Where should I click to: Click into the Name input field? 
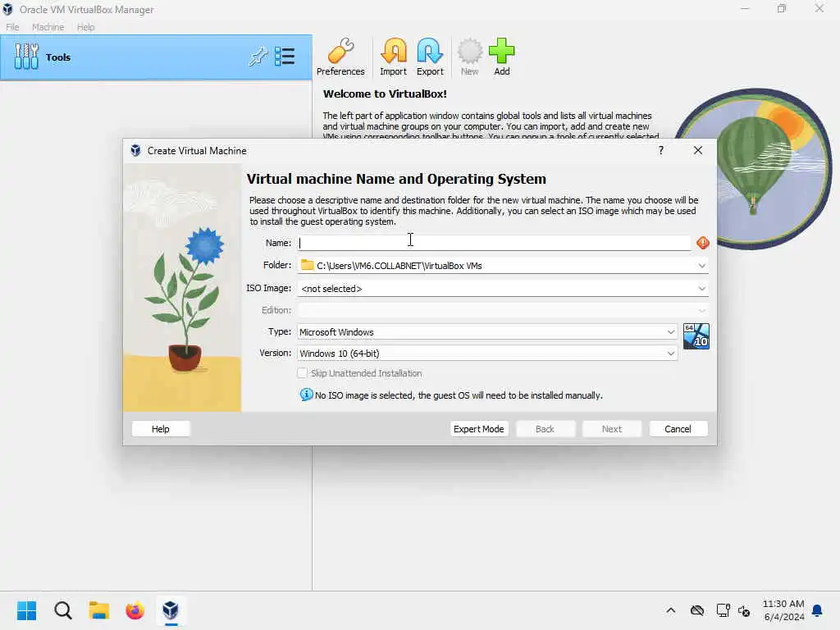494,243
